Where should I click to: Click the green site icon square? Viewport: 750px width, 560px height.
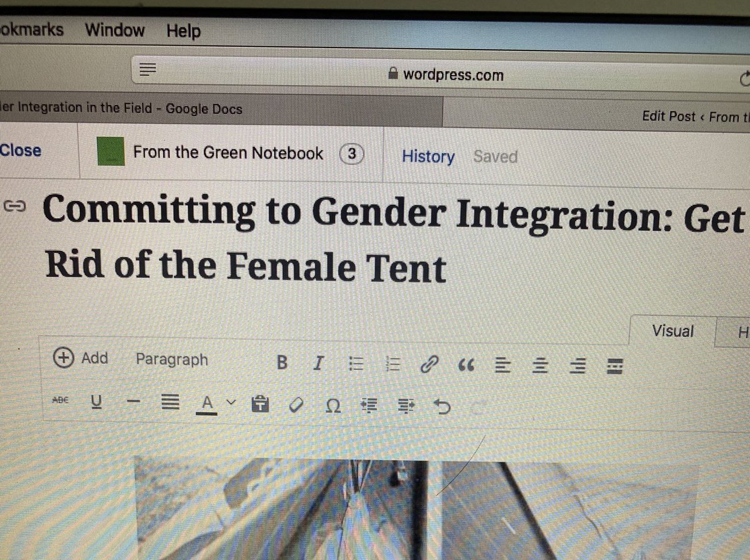pyautogui.click(x=112, y=152)
